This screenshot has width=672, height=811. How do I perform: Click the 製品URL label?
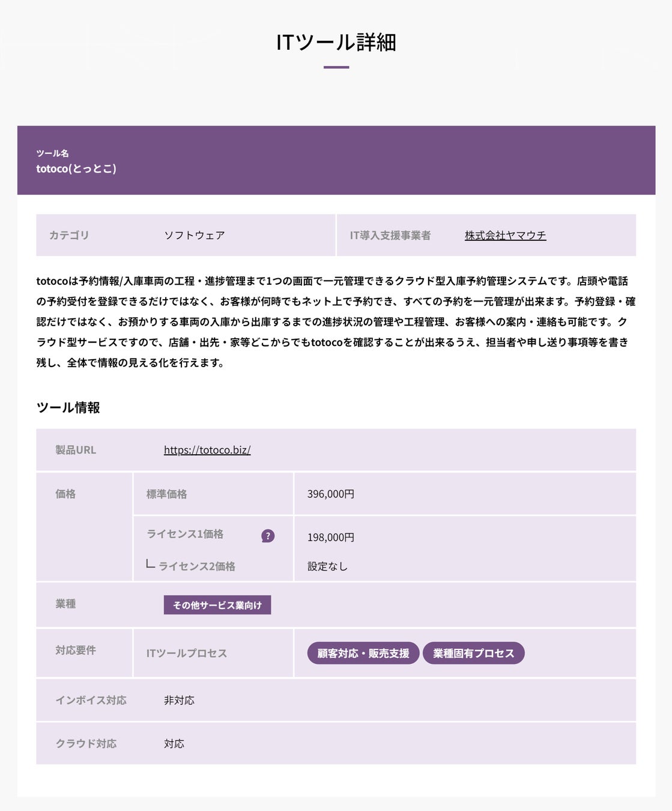[x=76, y=450]
